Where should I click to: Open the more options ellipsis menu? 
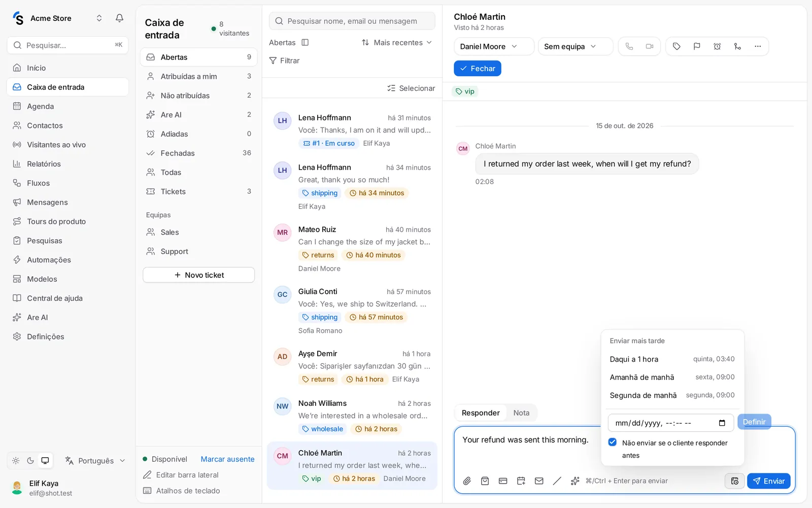click(758, 46)
